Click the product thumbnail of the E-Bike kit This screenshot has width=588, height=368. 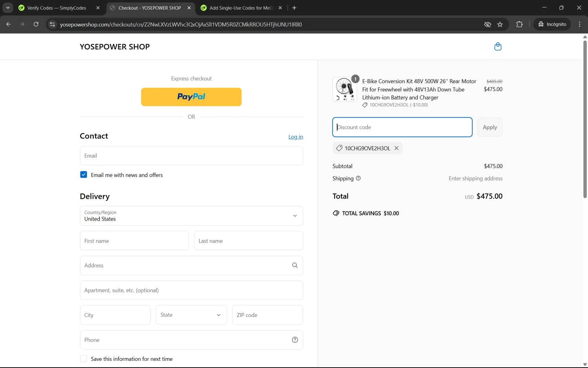click(x=345, y=89)
